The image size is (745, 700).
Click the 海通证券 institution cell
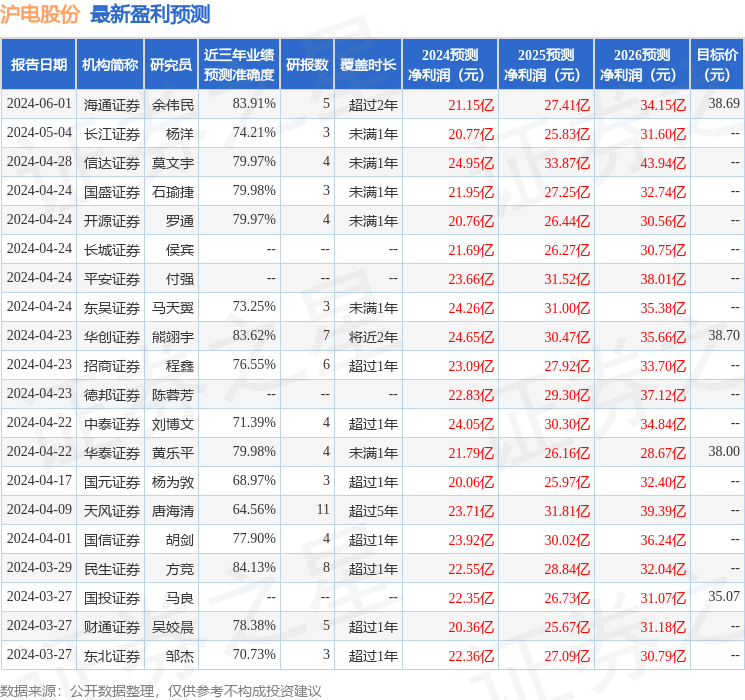coord(112,105)
